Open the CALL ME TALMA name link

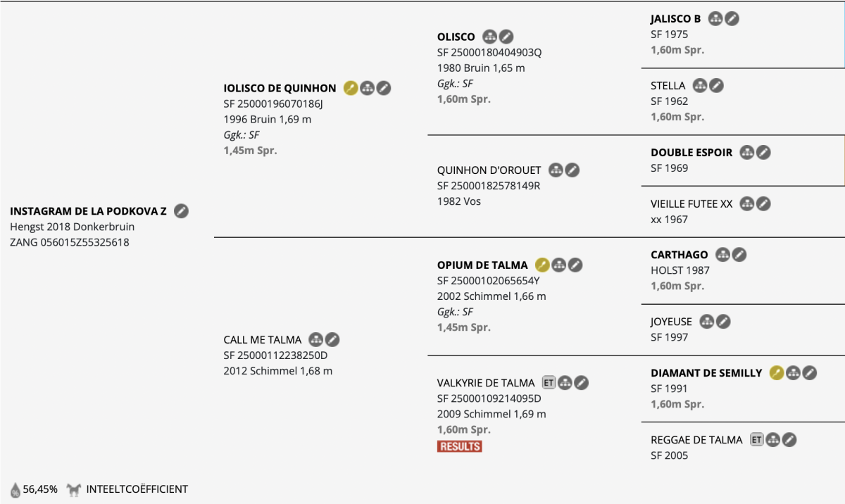pos(263,339)
